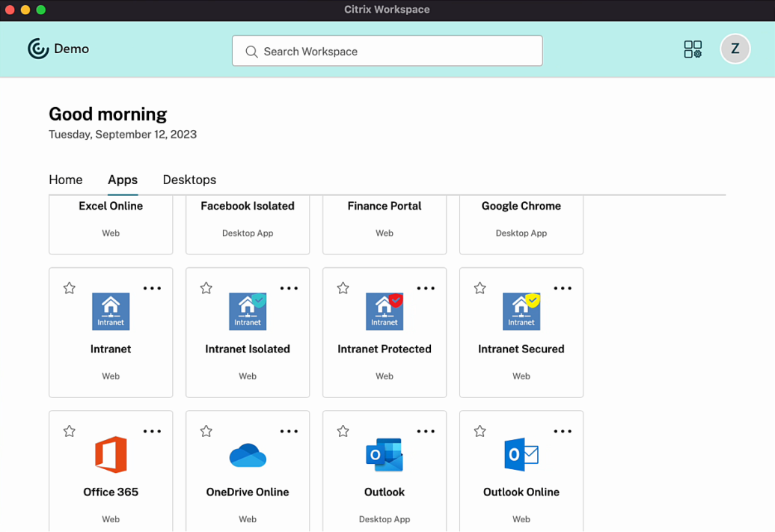
Task: Expand the more options menu for Intranet
Action: pos(152,288)
